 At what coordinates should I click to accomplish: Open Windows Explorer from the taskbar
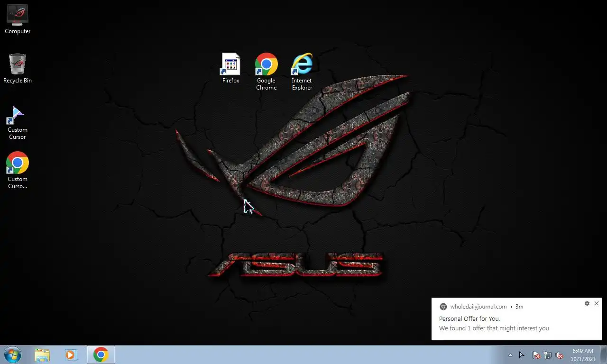pos(42,355)
